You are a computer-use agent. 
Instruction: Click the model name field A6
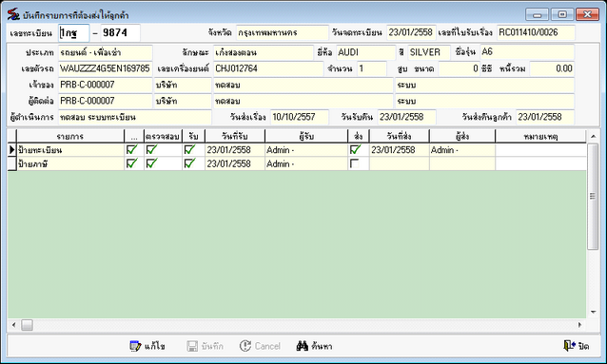coord(527,52)
